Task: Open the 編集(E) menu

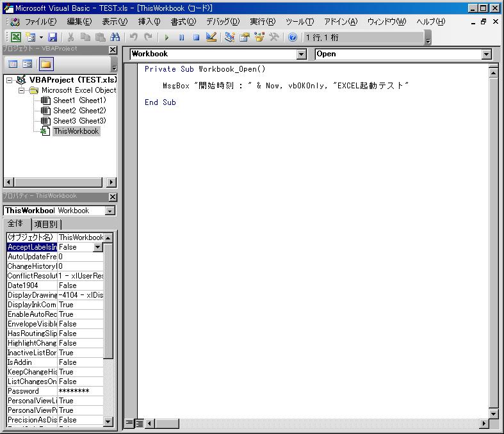Action: [79, 22]
